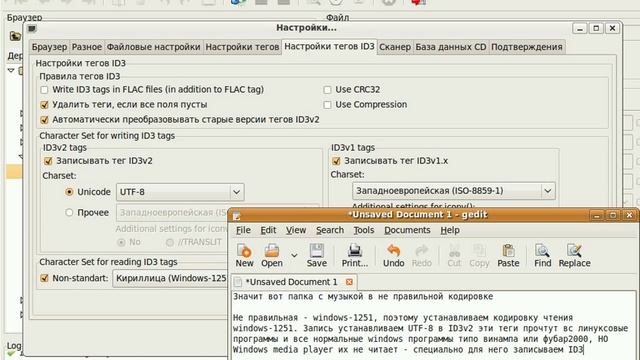Enable Write ID3 tags in FLAC files
Viewport: 640px width, 360px height.
[44, 90]
